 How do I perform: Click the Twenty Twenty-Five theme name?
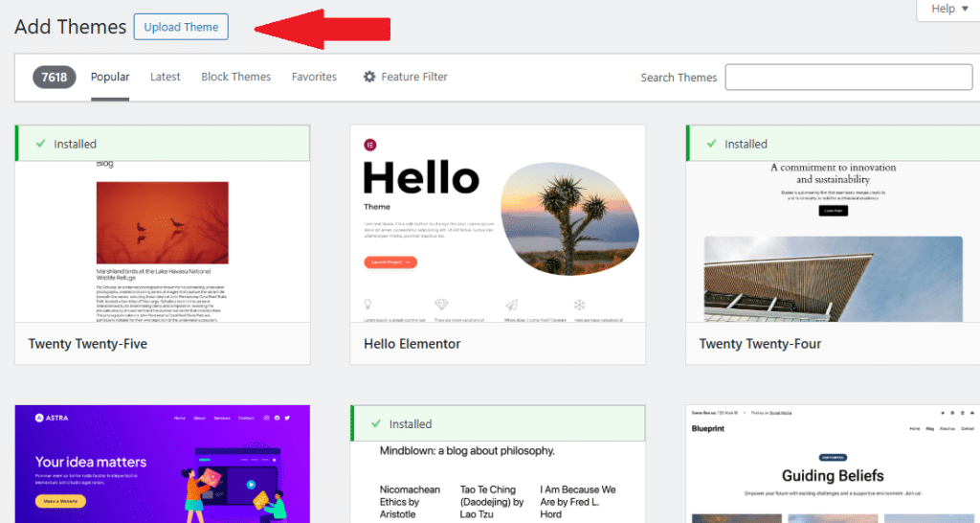coord(87,344)
